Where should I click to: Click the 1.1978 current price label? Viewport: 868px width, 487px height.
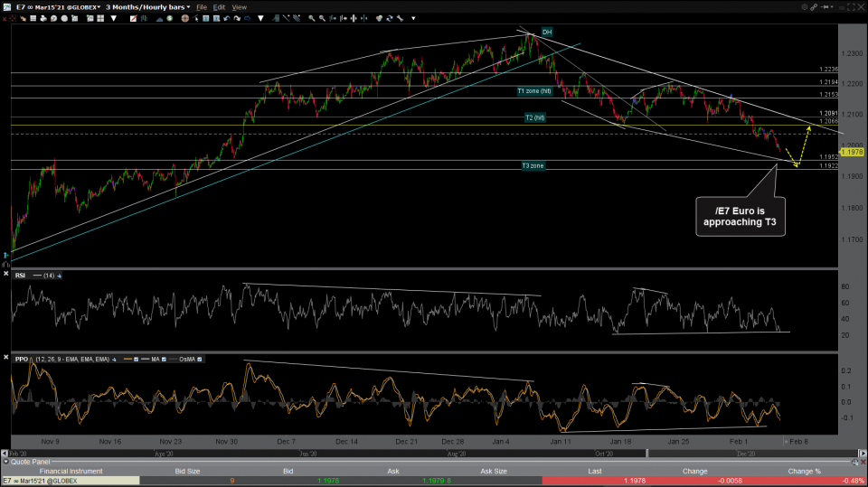(x=851, y=152)
